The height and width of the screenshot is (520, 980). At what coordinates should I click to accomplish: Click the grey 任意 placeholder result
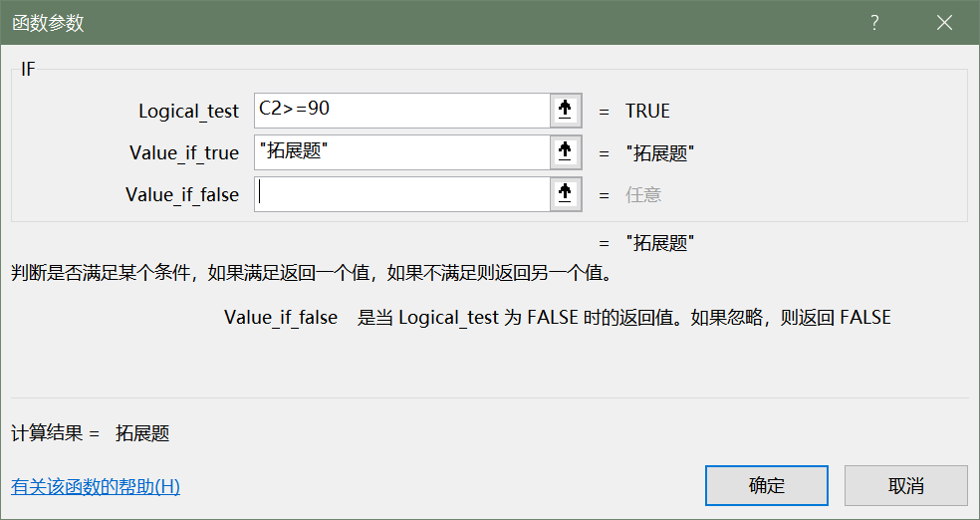pos(642,195)
